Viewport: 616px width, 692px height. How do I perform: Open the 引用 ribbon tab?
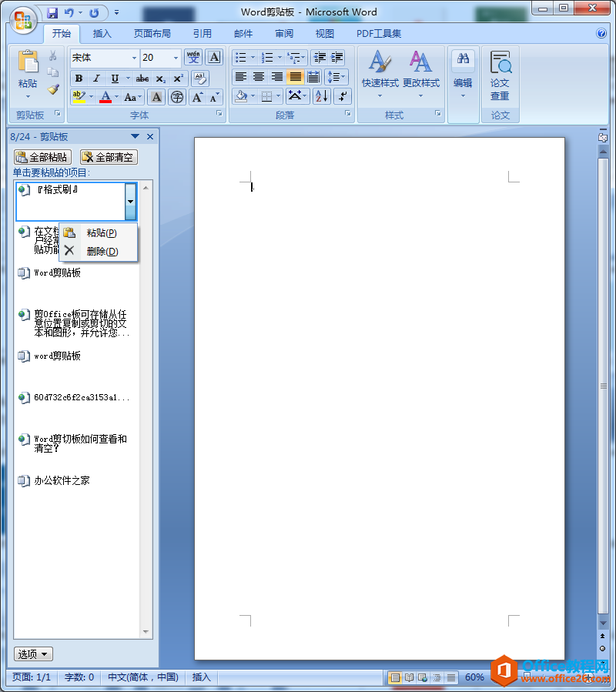pyautogui.click(x=203, y=34)
